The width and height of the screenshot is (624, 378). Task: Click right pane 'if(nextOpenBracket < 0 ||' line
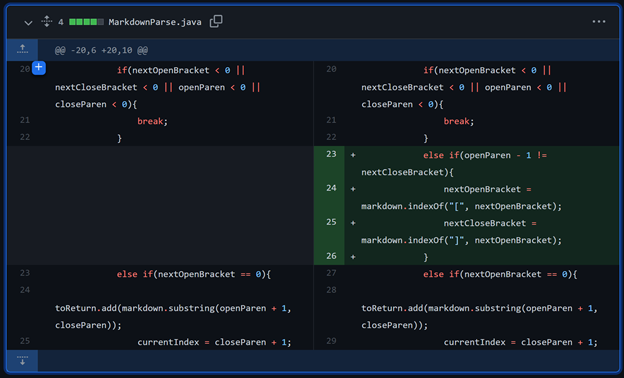(x=488, y=70)
